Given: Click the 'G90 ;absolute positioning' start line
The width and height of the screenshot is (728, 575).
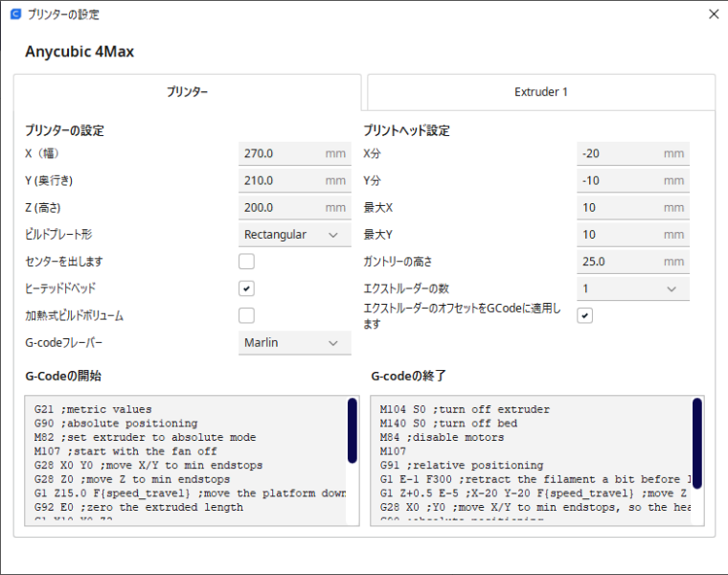Looking at the screenshot, I should point(116,424).
